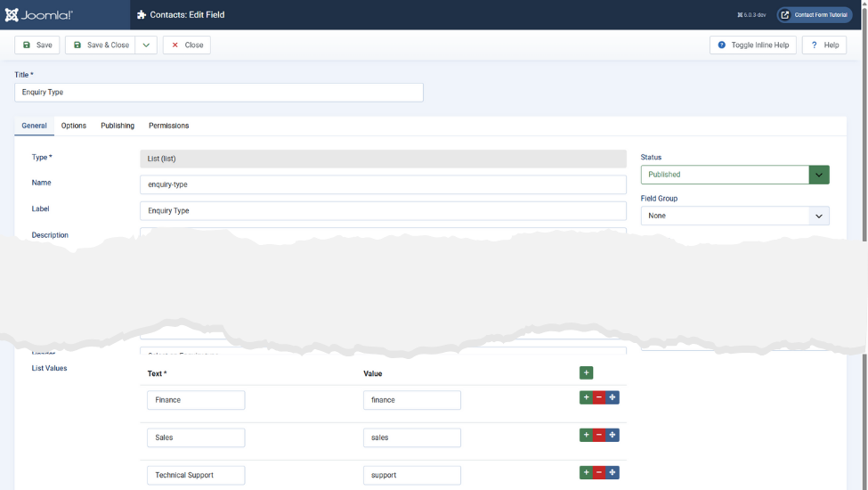Click the Title field containing Enquiry Type

coord(219,93)
